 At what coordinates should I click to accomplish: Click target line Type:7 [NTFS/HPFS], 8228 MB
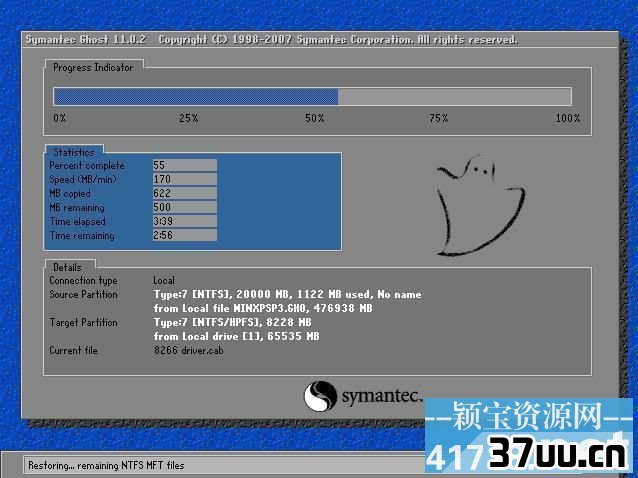232,322
